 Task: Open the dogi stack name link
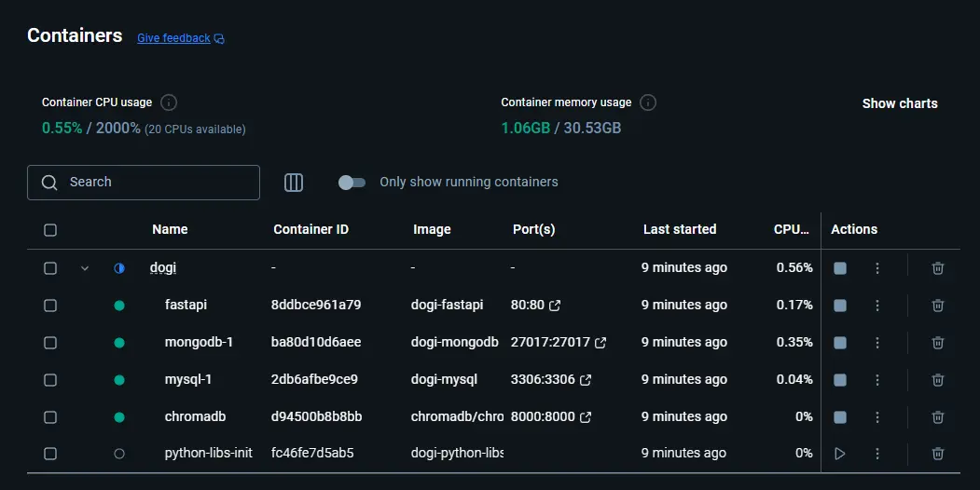tap(163, 267)
